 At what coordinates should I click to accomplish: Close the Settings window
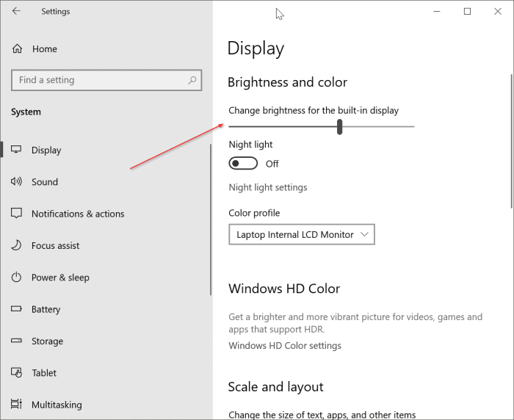498,12
